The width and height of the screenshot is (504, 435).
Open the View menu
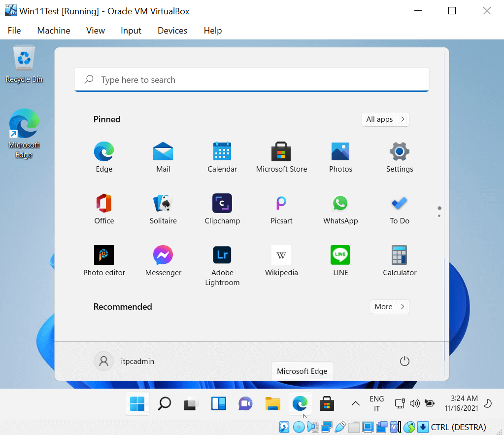tap(96, 31)
